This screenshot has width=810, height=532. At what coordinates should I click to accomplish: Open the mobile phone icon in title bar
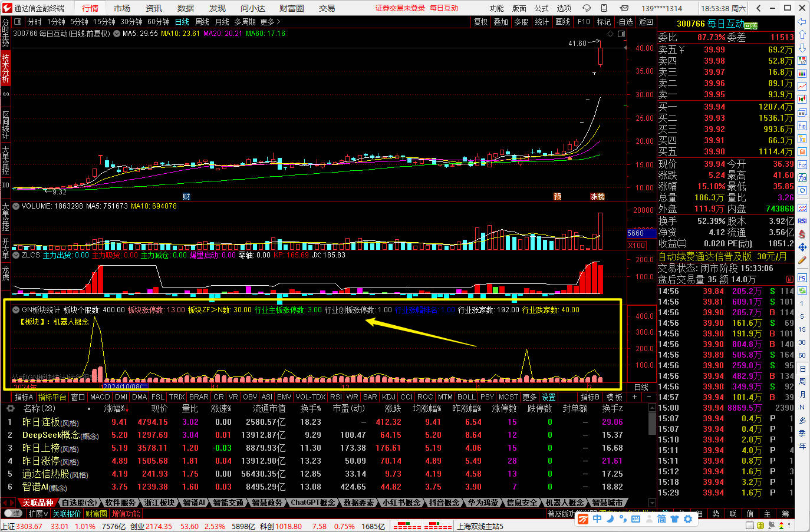click(604, 8)
